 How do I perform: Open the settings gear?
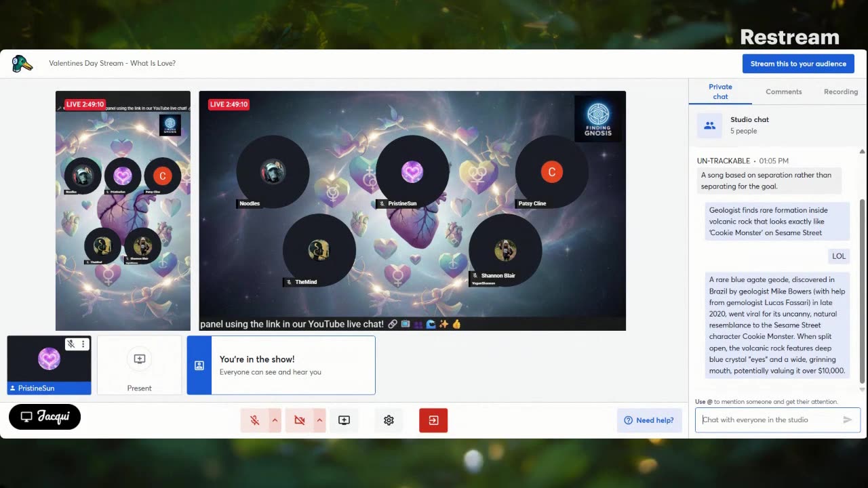tap(389, 420)
